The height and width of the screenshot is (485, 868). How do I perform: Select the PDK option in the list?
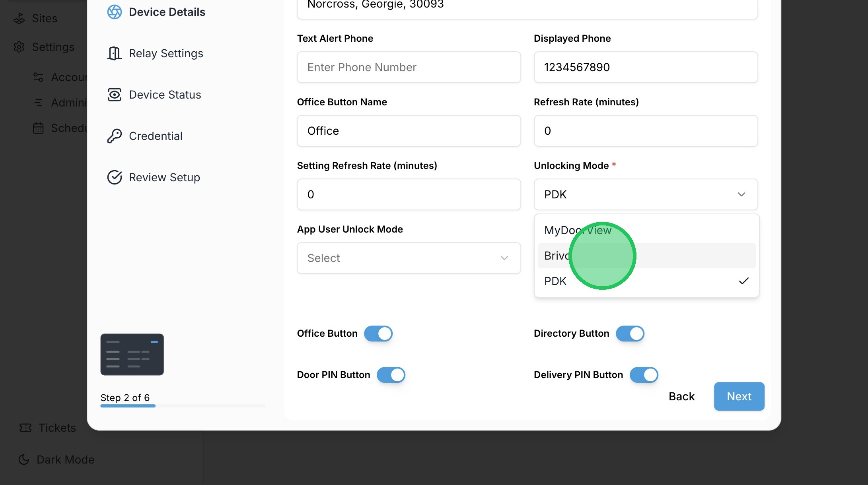pyautogui.click(x=555, y=281)
